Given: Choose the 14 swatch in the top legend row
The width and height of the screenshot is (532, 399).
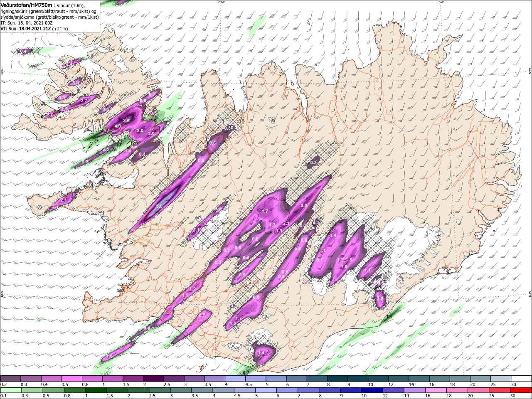Looking at the screenshot, I should [x=419, y=379].
